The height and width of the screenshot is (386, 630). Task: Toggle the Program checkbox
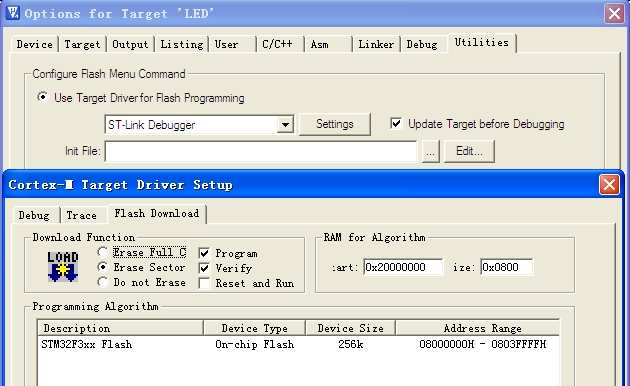[204, 253]
